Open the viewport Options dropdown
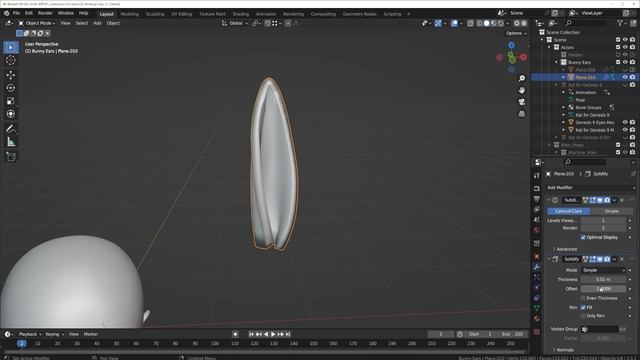 pyautogui.click(x=516, y=33)
